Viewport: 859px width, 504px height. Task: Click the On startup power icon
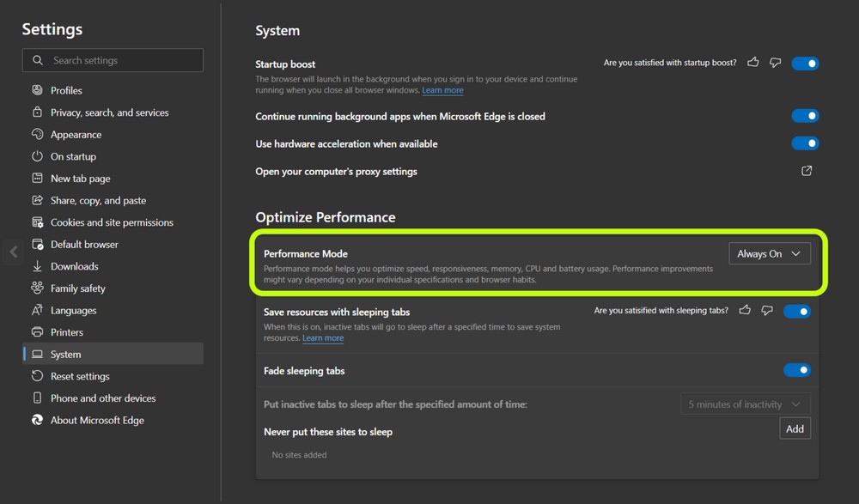click(37, 156)
